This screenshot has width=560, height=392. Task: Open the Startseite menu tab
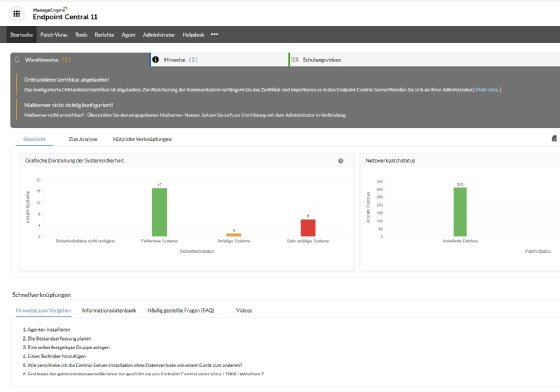pyautogui.click(x=21, y=35)
